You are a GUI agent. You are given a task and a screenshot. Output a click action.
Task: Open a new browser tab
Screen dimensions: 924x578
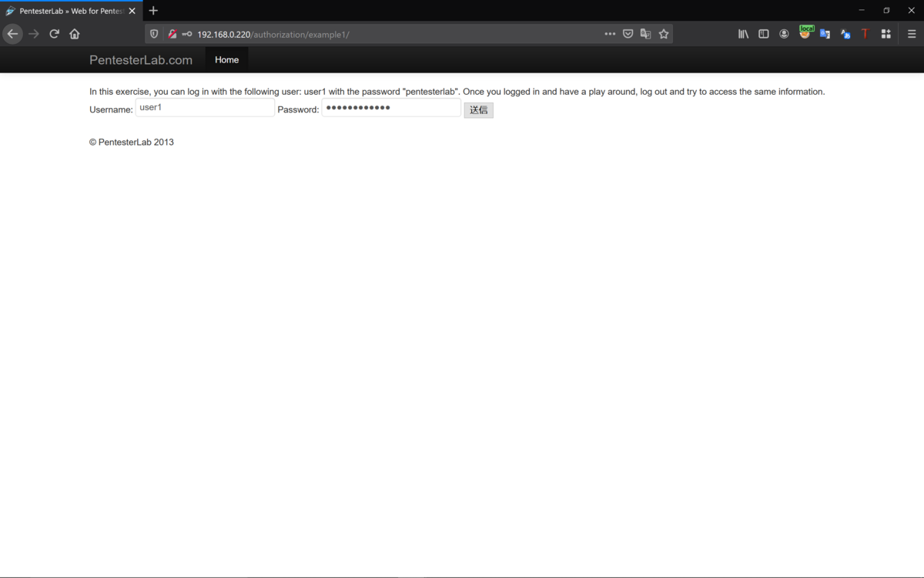click(153, 11)
